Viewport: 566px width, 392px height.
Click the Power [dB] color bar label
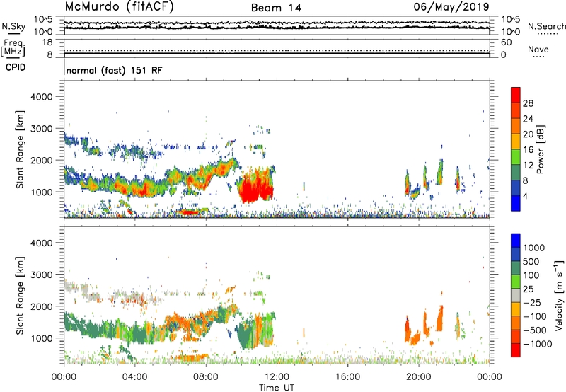540,149
